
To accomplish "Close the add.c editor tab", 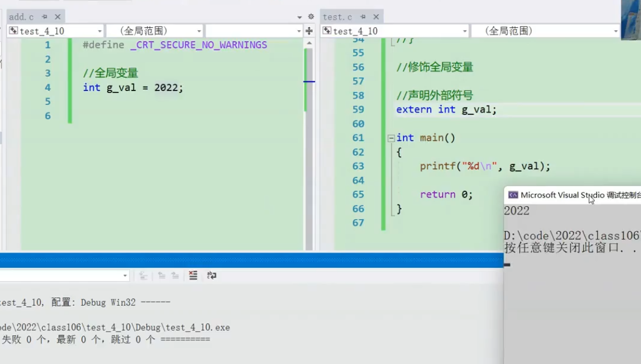I will tap(58, 17).
